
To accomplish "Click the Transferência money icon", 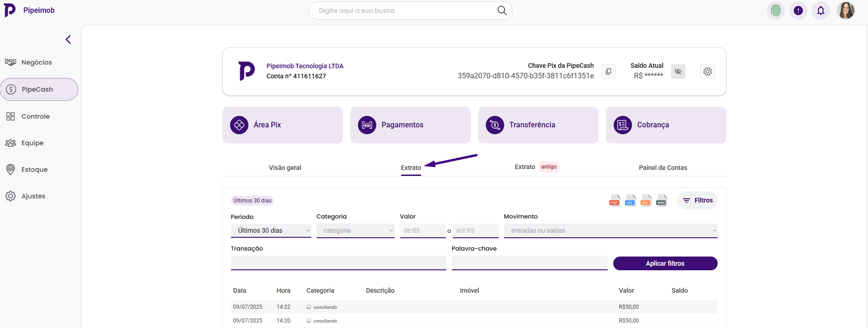I will (x=495, y=125).
